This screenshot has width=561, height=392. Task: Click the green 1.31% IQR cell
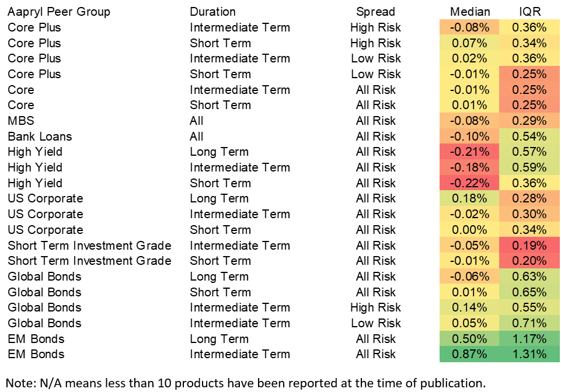pos(530,354)
